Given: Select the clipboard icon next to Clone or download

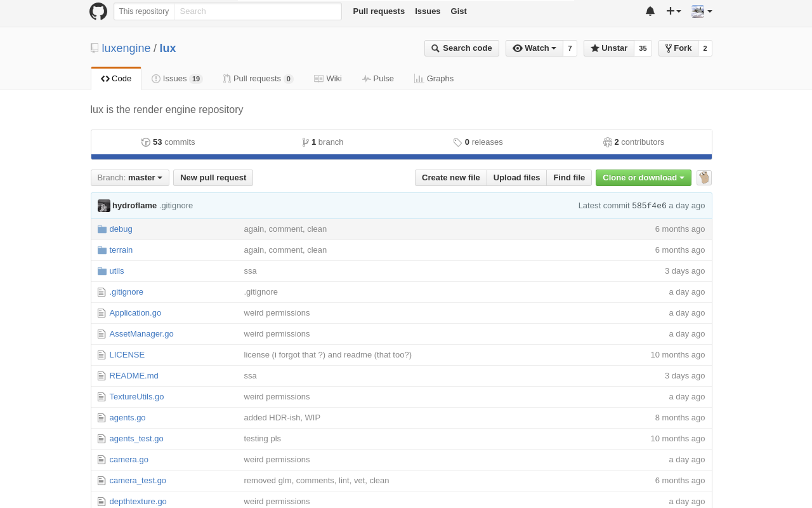Looking at the screenshot, I should (x=704, y=178).
